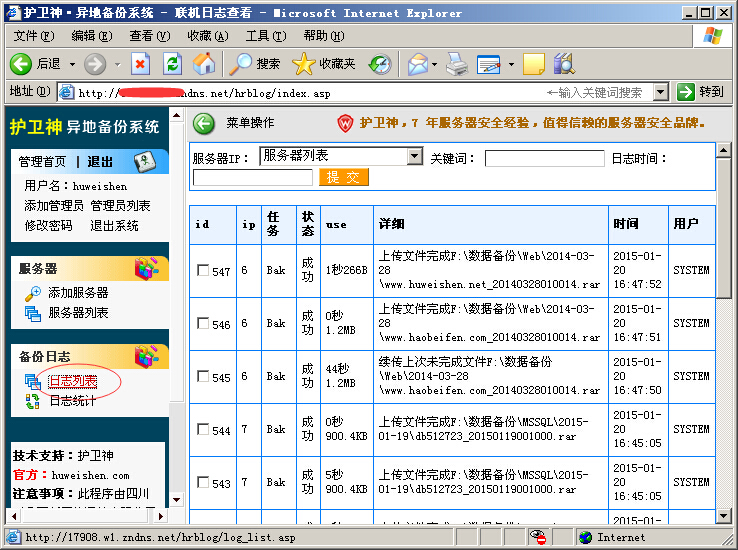Click the Print toolbar icon
The image size is (738, 550).
point(457,64)
